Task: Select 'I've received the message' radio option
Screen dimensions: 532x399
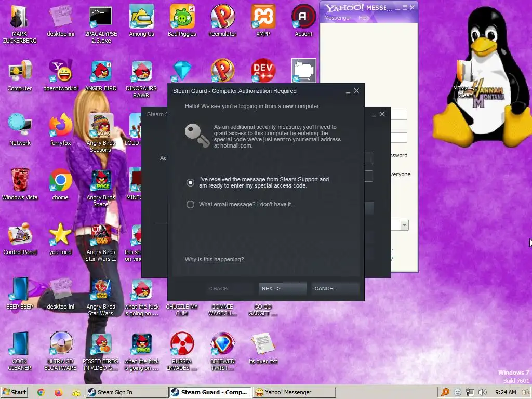Action: tap(190, 182)
